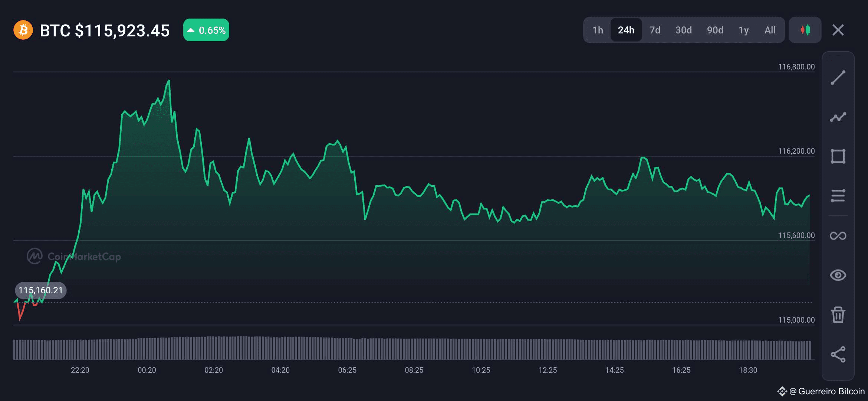868x401 pixels.
Task: Click the 22:20 time axis label
Action: coord(80,370)
